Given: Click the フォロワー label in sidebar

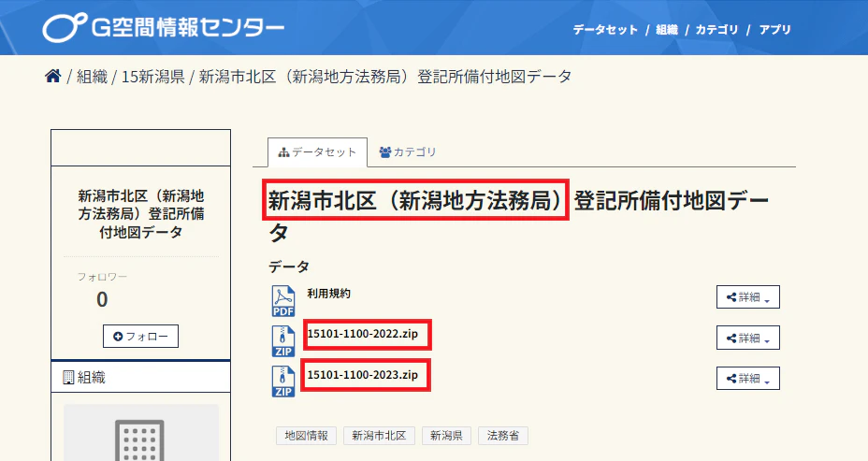Looking at the screenshot, I should coord(102,277).
